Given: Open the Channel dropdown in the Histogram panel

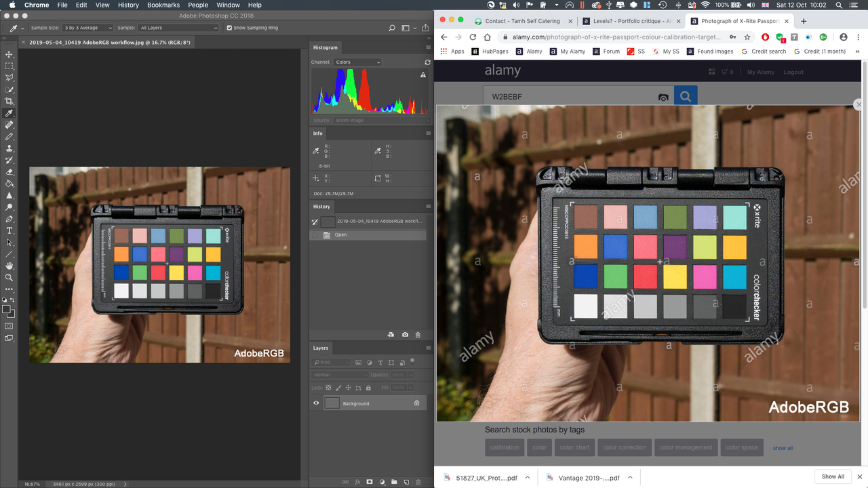Looking at the screenshot, I should pyautogui.click(x=357, y=62).
